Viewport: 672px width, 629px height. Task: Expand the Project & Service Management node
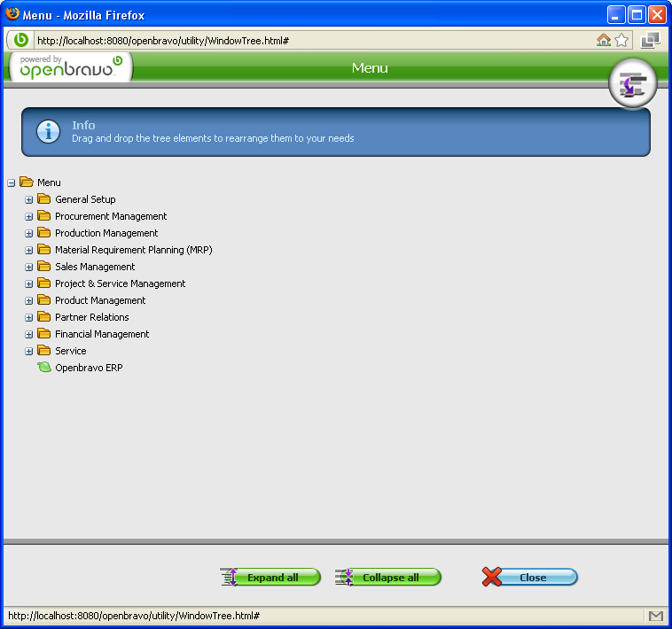click(x=28, y=283)
